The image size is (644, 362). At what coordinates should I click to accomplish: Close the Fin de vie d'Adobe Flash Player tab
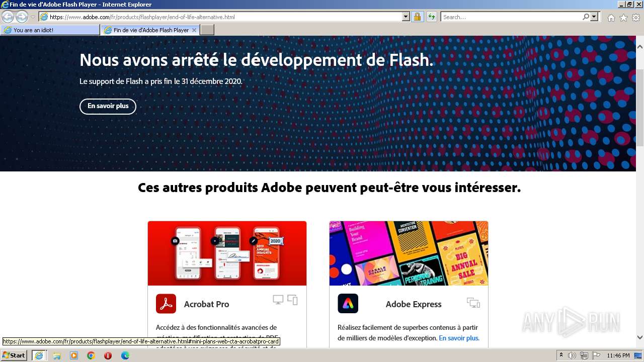(x=194, y=30)
